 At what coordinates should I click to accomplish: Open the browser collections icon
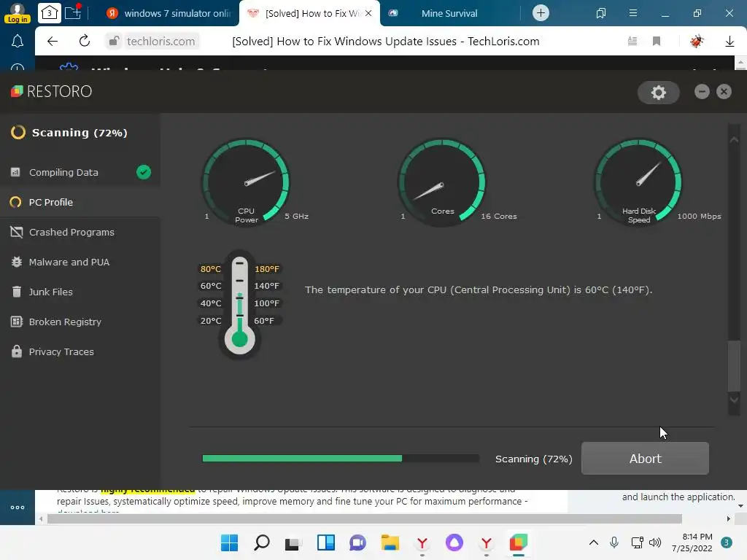[601, 13]
